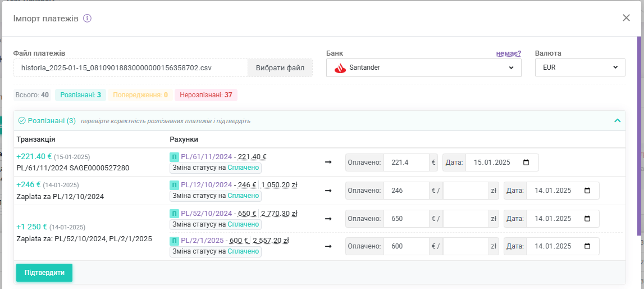The image size is (644, 289).
Task: Select the Розпізнані: 3 filter badge
Action: point(80,95)
